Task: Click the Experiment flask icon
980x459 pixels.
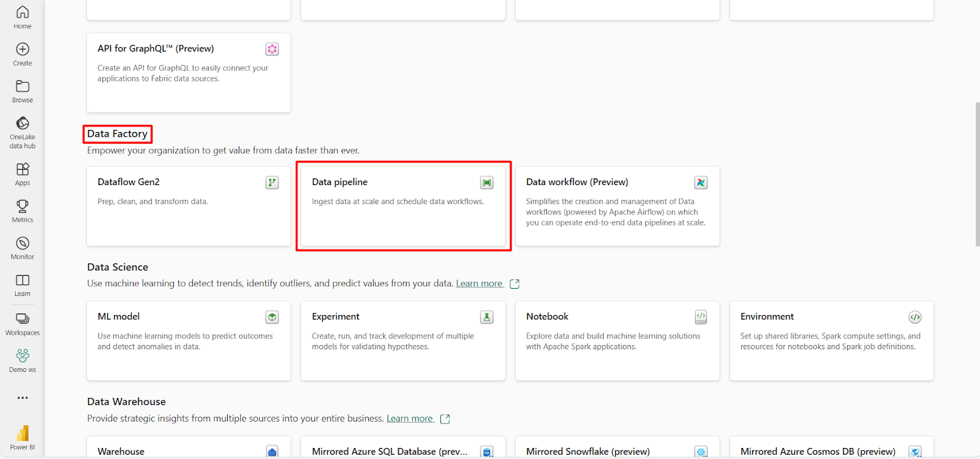Action: 486,317
